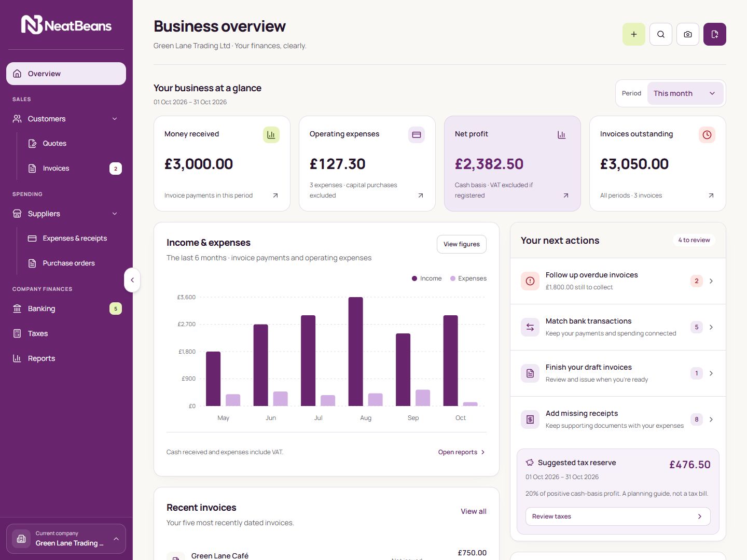Click the Match bank transactions swap icon

(x=530, y=327)
